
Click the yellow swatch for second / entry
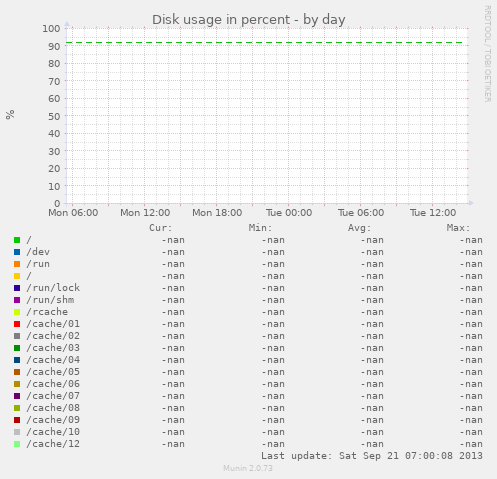tap(17, 276)
